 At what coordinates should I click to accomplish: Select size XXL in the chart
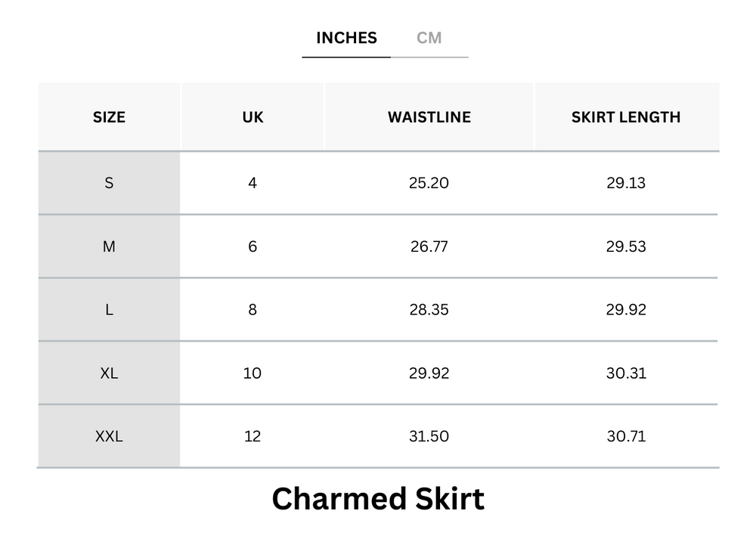[109, 436]
